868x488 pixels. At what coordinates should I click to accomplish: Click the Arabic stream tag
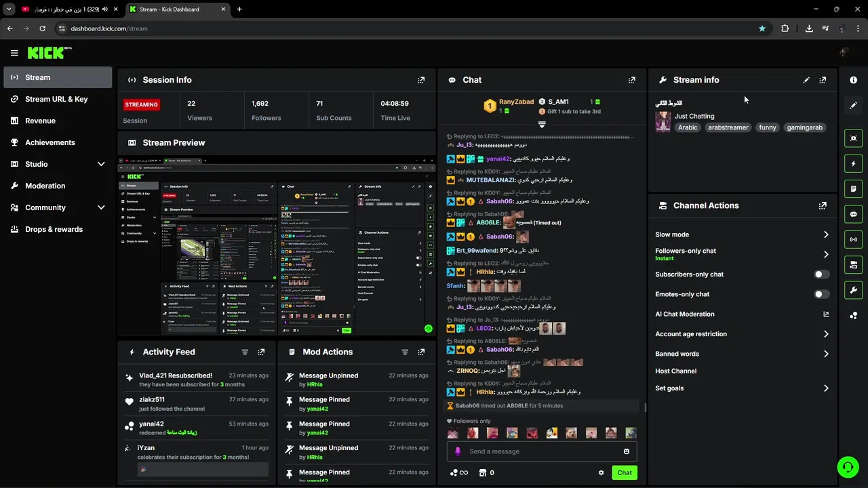688,127
